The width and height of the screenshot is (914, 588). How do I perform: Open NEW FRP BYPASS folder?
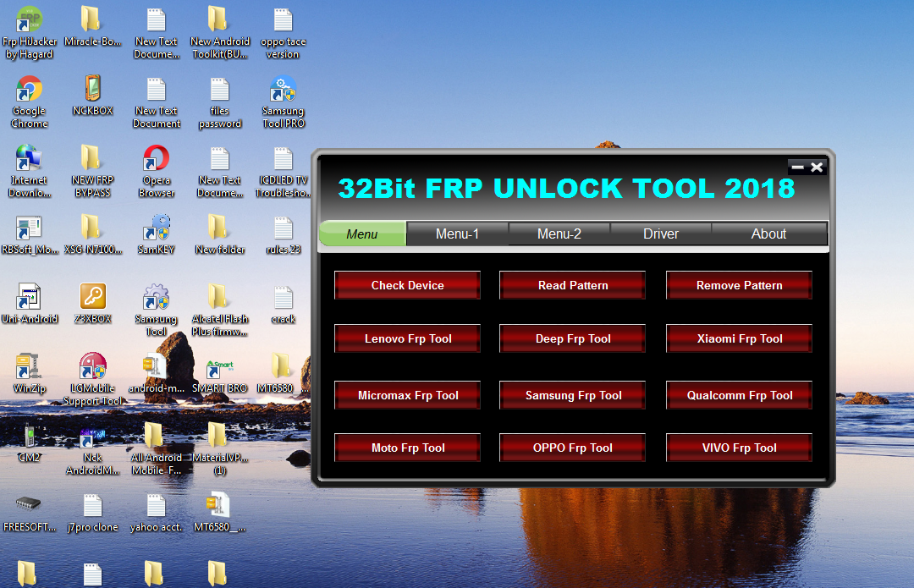coord(92,172)
